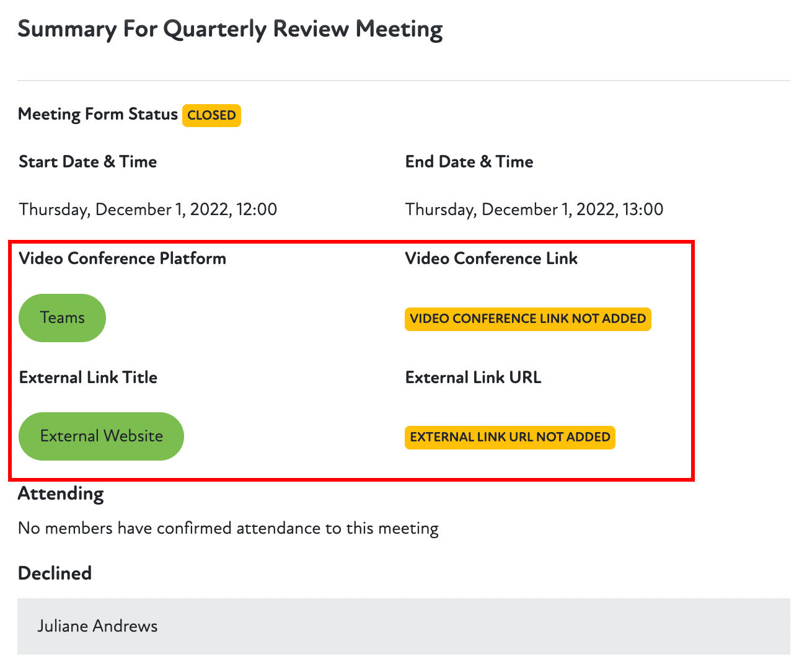The height and width of the screenshot is (672, 807).
Task: Click the Video Conference Platform label
Action: click(x=122, y=259)
